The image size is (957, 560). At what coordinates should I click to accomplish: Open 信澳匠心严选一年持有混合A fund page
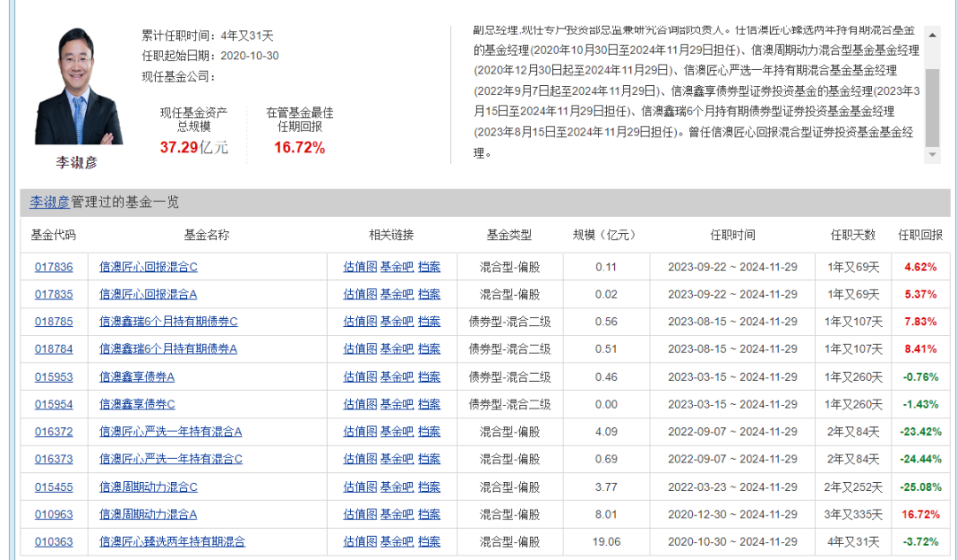pos(170,432)
